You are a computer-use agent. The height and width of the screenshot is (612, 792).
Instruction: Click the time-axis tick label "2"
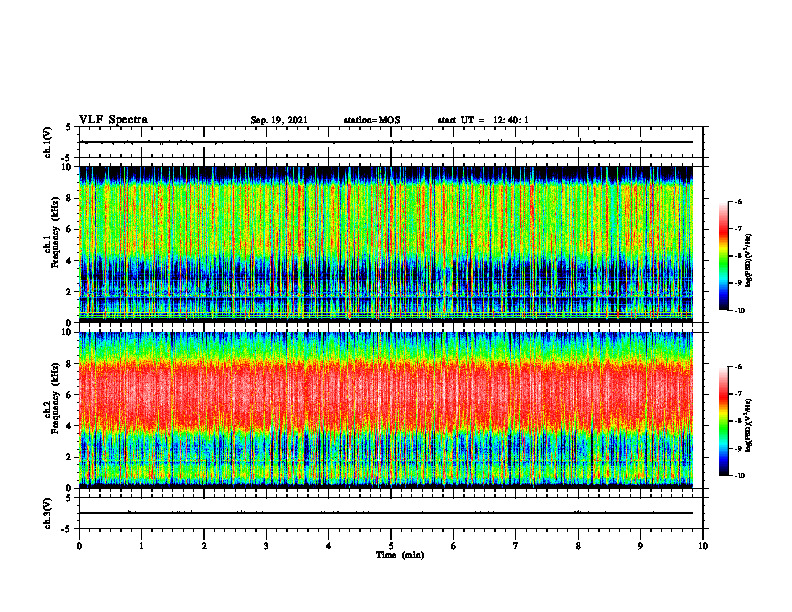click(x=204, y=546)
